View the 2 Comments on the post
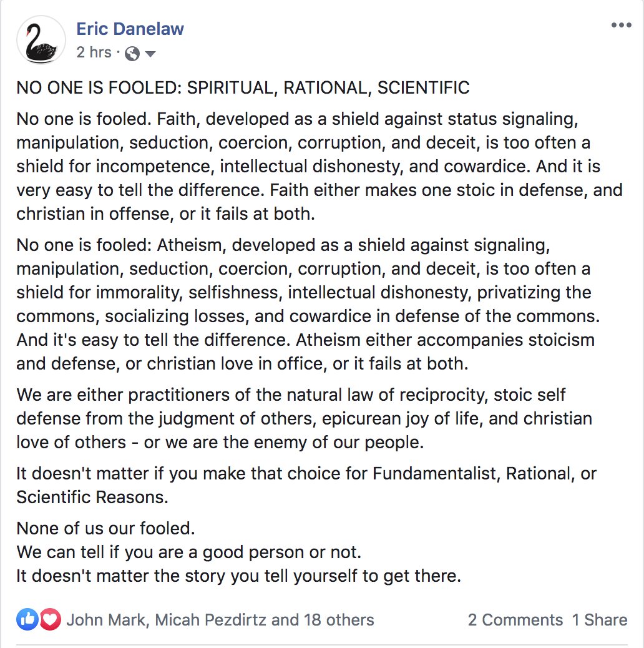The width and height of the screenshot is (644, 648). pyautogui.click(x=515, y=619)
